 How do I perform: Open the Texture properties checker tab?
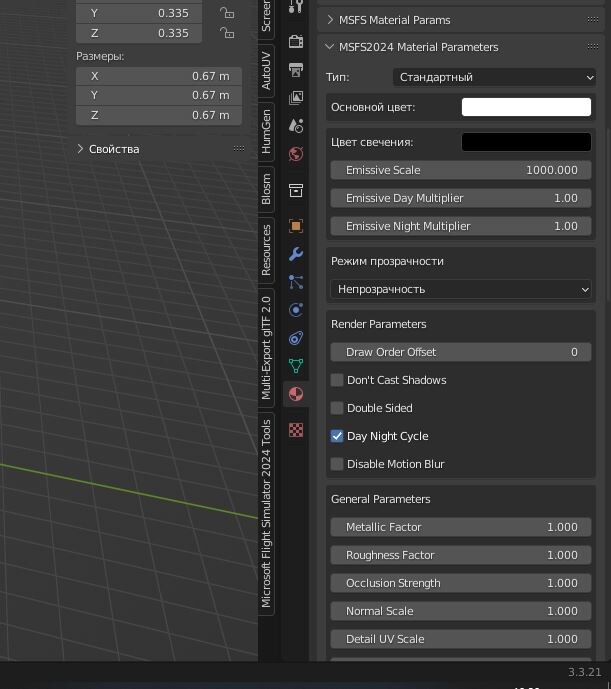(x=296, y=430)
